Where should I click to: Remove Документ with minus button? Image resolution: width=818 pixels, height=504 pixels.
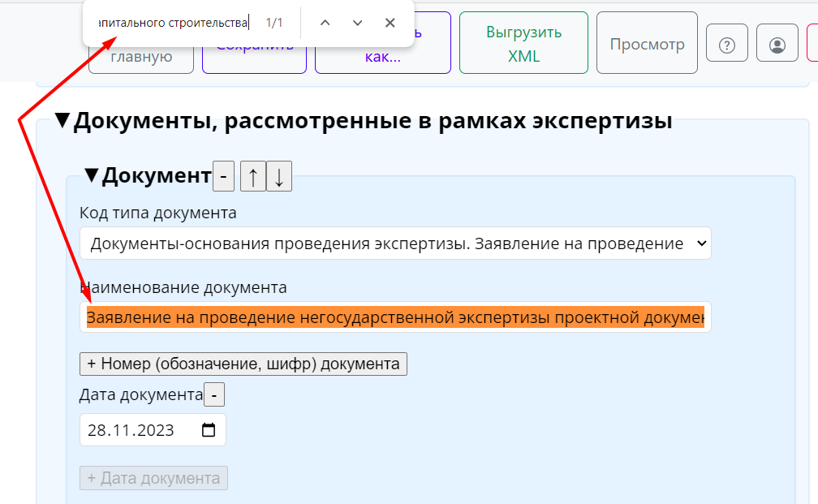point(223,177)
